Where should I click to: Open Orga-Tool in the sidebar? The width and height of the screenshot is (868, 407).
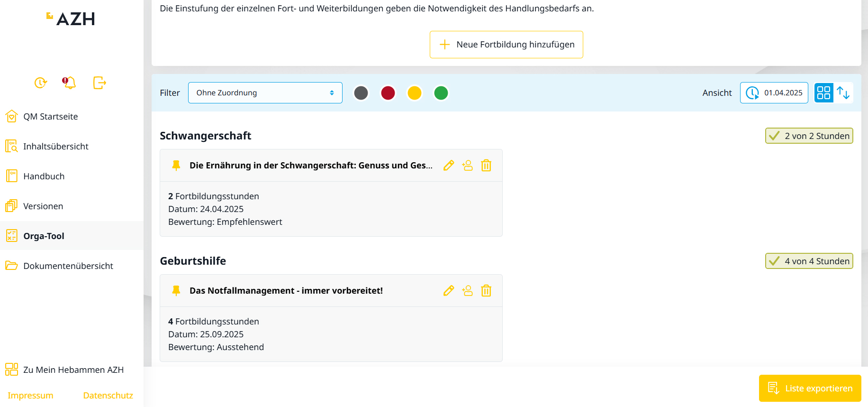(x=44, y=236)
